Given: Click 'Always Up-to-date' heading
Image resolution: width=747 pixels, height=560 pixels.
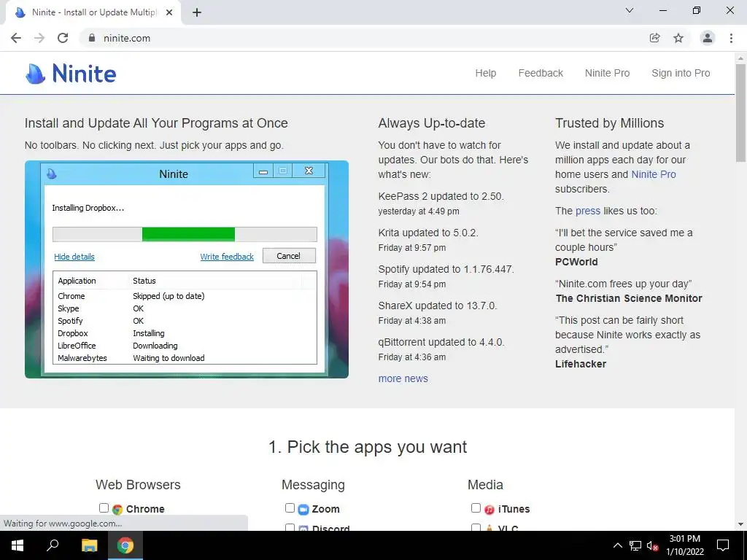Looking at the screenshot, I should [432, 122].
